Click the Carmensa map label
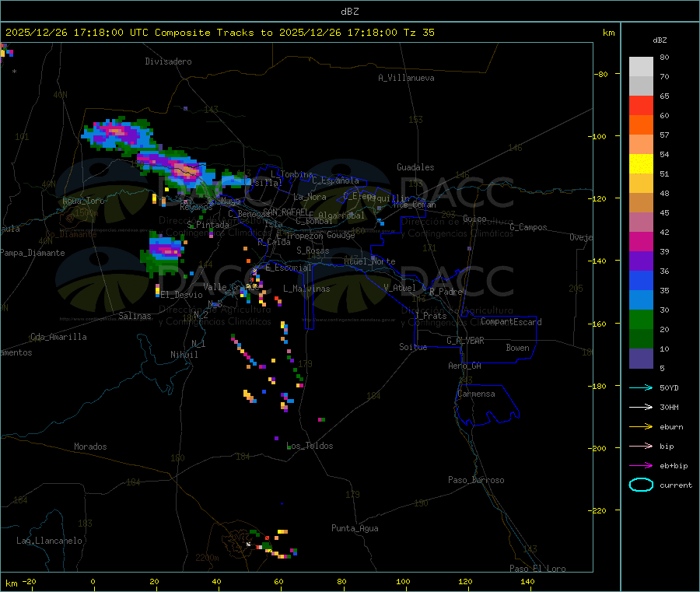This screenshot has height=592, width=700. 476,394
